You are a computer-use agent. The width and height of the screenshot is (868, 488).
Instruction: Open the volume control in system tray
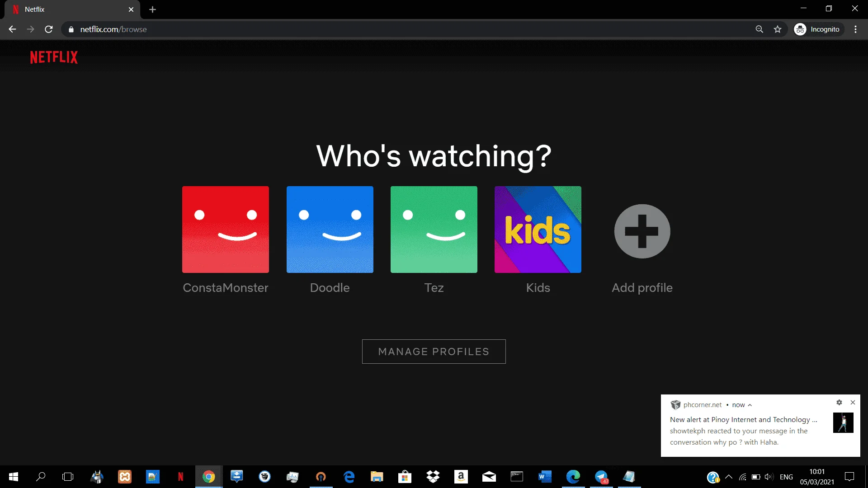(769, 477)
